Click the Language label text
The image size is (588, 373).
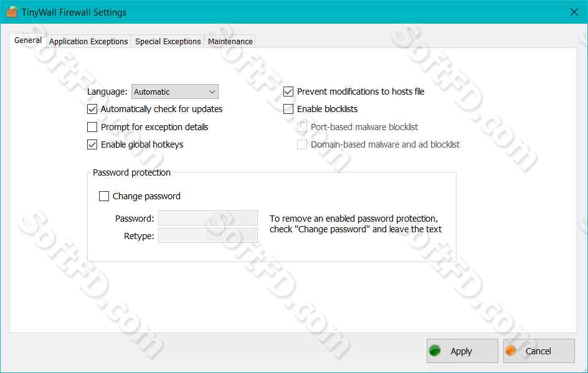coord(107,92)
